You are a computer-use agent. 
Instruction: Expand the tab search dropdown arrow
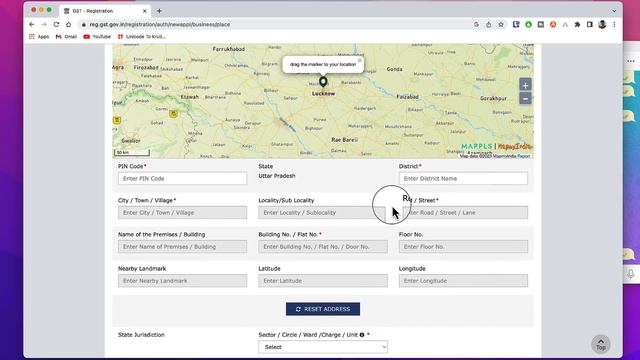[614, 11]
